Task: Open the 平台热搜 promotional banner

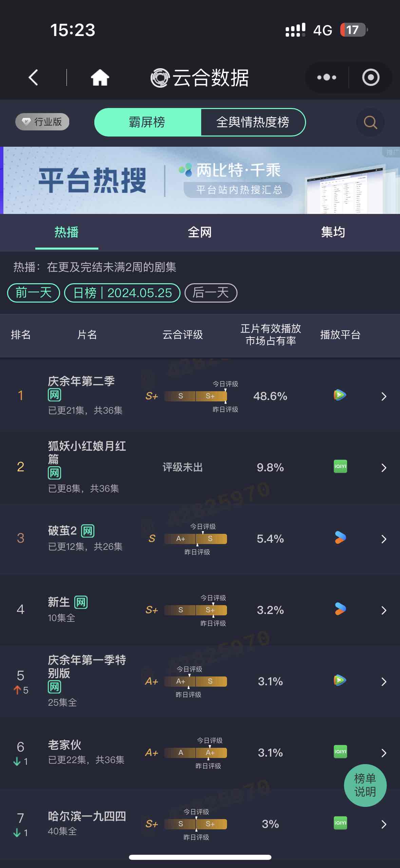Action: point(200,180)
